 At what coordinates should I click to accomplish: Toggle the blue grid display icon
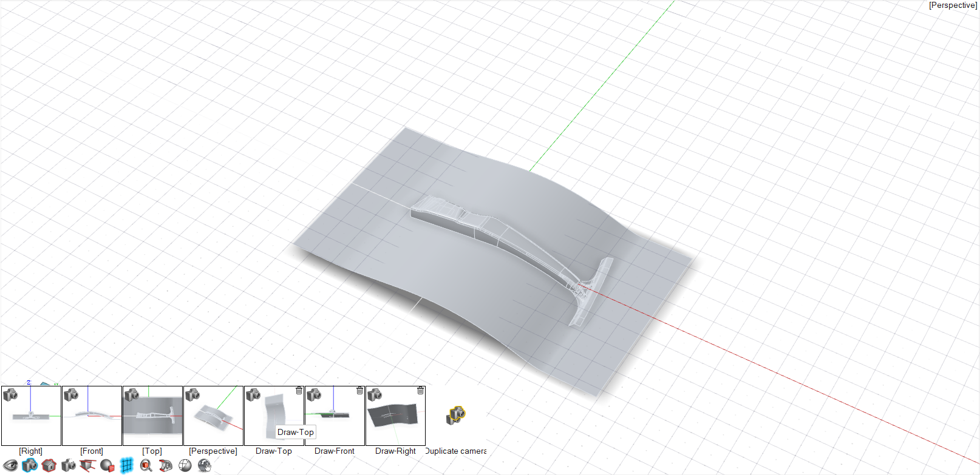[x=126, y=465]
